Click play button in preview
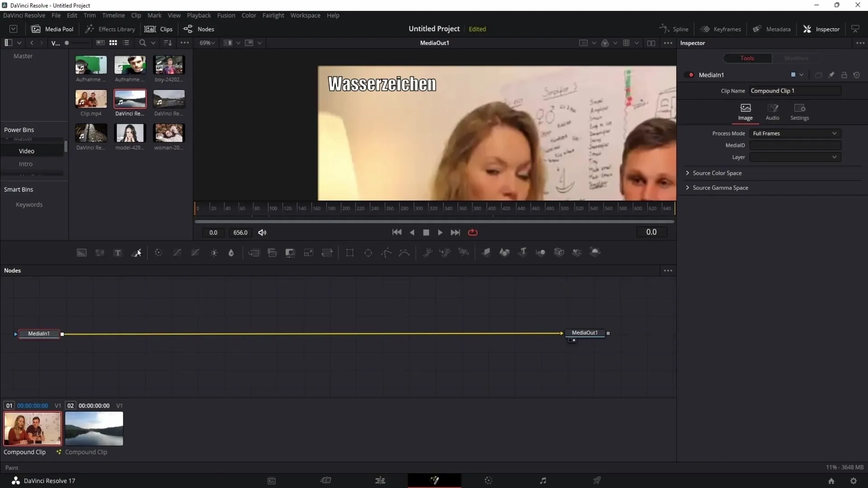Screen dimensions: 868x488 tap(441, 232)
